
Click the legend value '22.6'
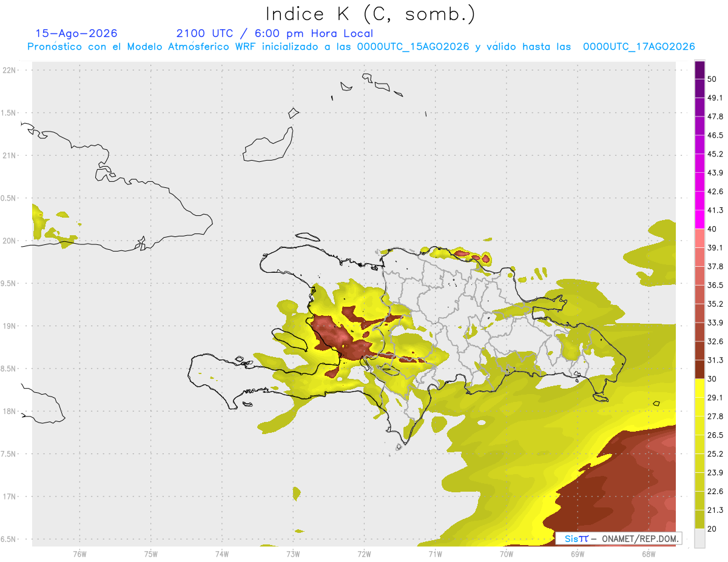715,492
